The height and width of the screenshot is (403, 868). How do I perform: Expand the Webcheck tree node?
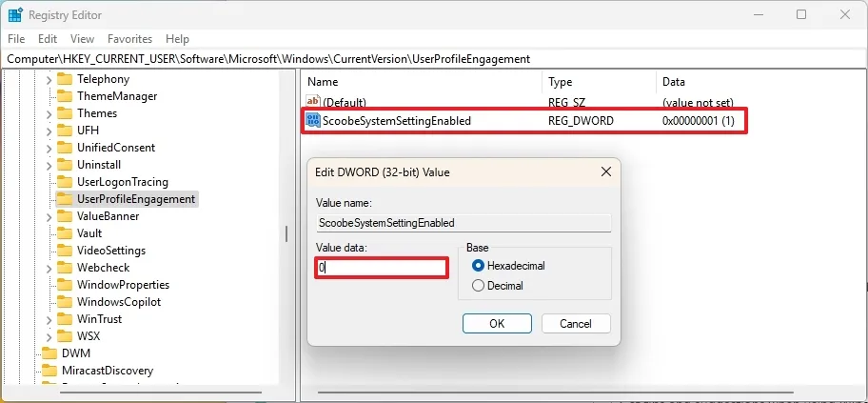[49, 268]
